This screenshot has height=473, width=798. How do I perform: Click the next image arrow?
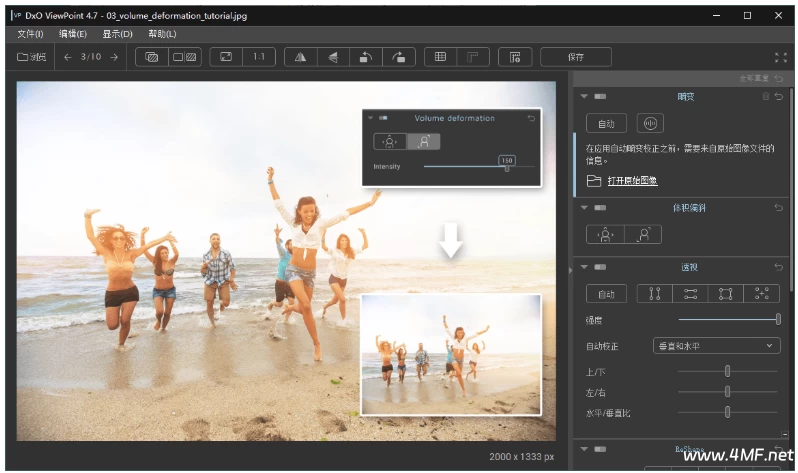coord(114,57)
